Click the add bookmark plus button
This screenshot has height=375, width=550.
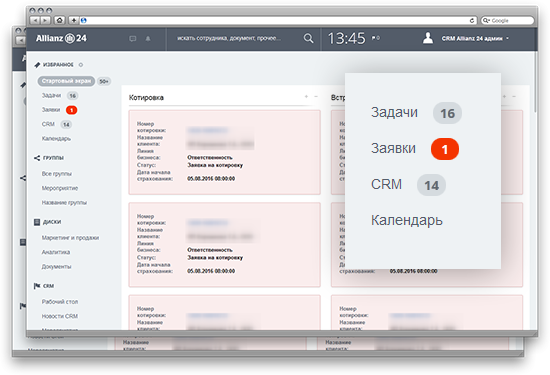tap(74, 20)
